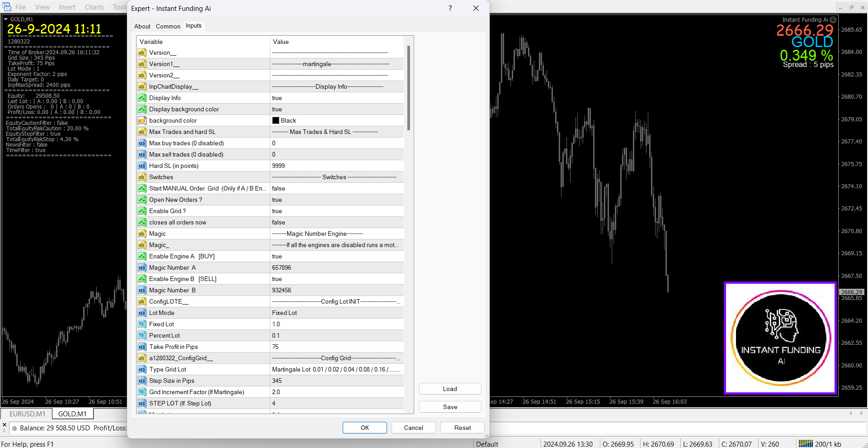Open the About tab
868x448 pixels.
pyautogui.click(x=142, y=26)
